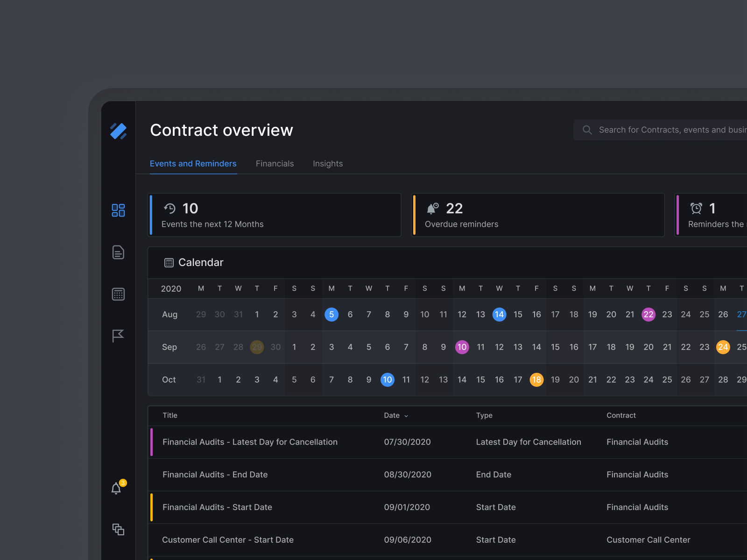Screen dimensions: 747x560
Task: Click the search magnifier icon
Action: (x=587, y=130)
